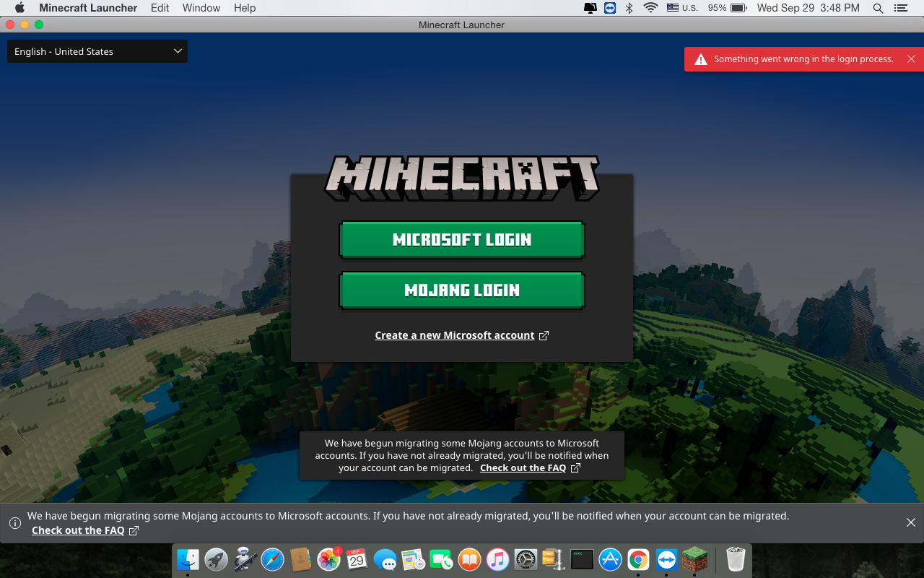Open the Wi-Fi status menu
Viewport: 924px width, 578px height.
(650, 8)
